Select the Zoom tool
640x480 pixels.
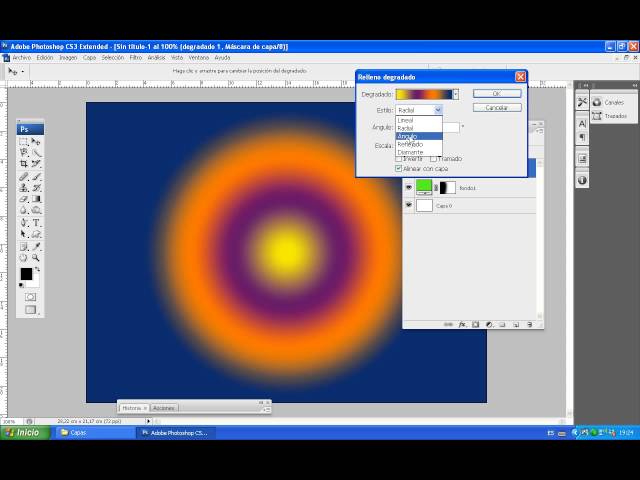tap(36, 258)
